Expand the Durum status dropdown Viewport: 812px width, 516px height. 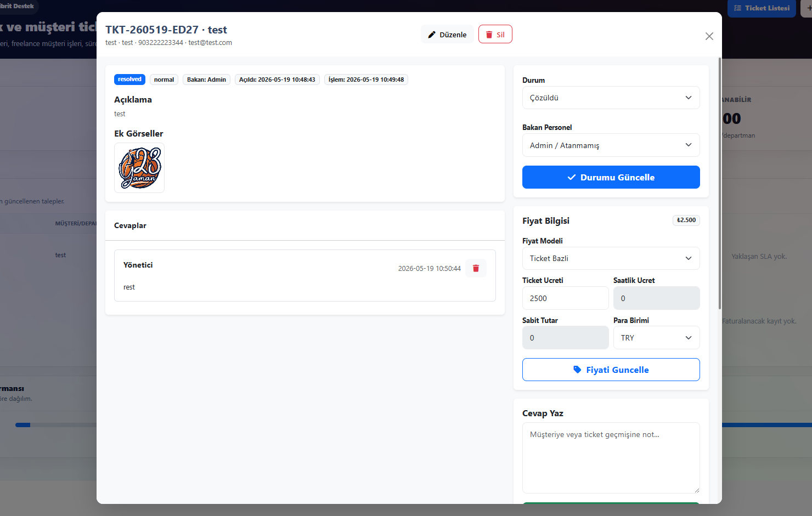[x=611, y=98]
